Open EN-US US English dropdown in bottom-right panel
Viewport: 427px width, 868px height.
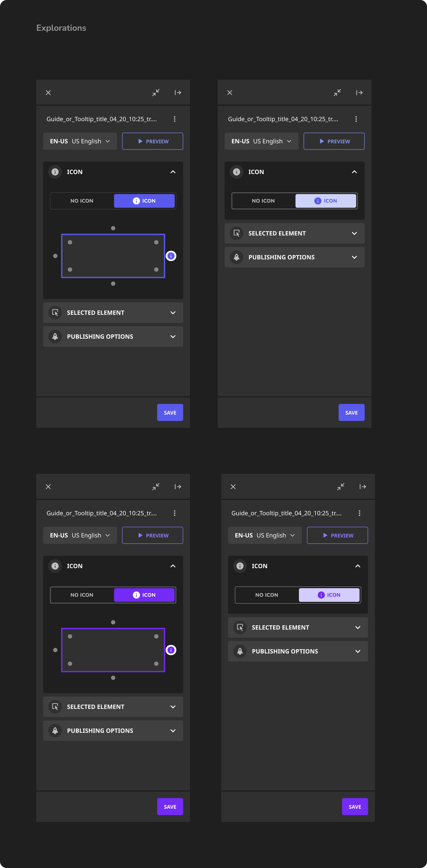265,535
